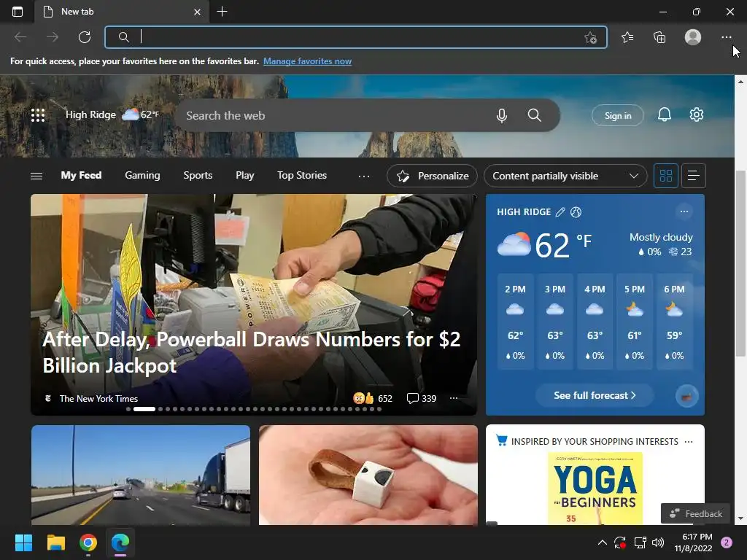
Task: Open the notifications bell
Action: point(664,114)
